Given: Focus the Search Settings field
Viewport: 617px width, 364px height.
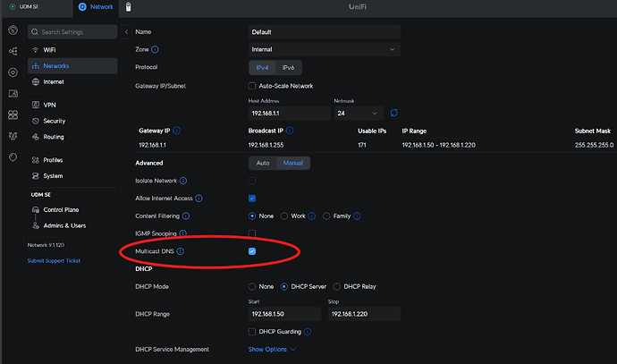Looking at the screenshot, I should (72, 32).
